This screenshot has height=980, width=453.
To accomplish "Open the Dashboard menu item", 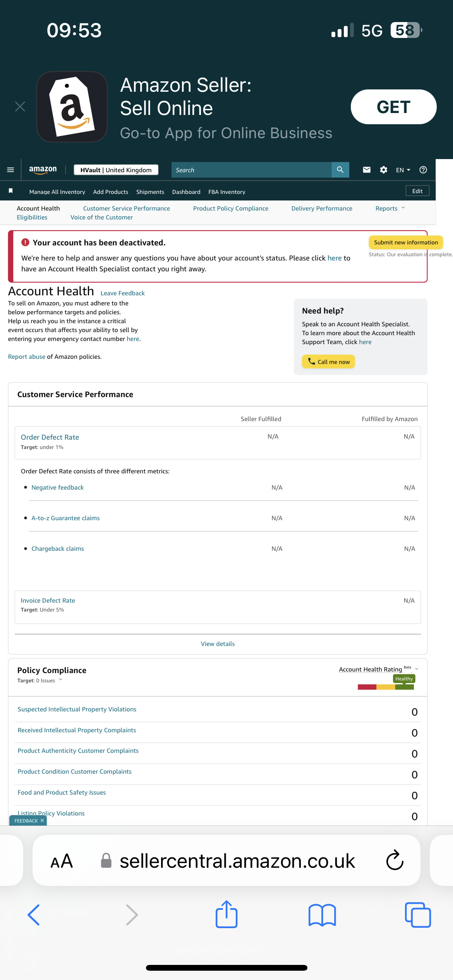I will pos(186,192).
